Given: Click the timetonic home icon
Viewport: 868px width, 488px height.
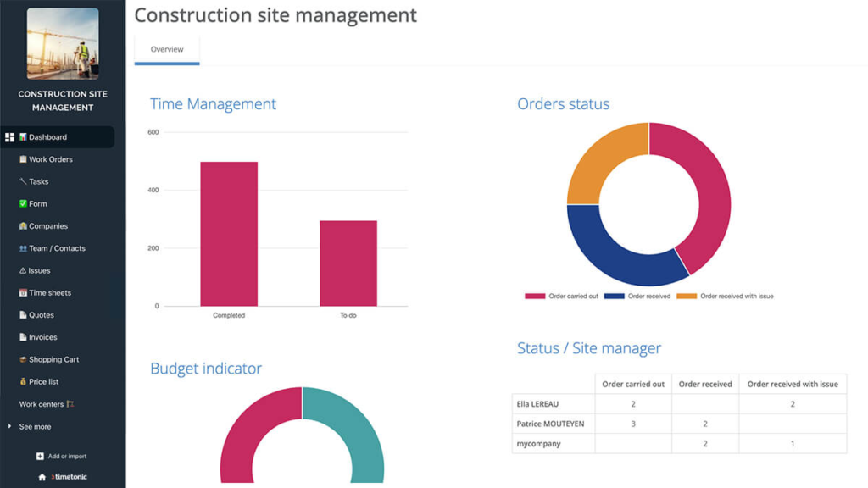Looking at the screenshot, I should coord(42,477).
